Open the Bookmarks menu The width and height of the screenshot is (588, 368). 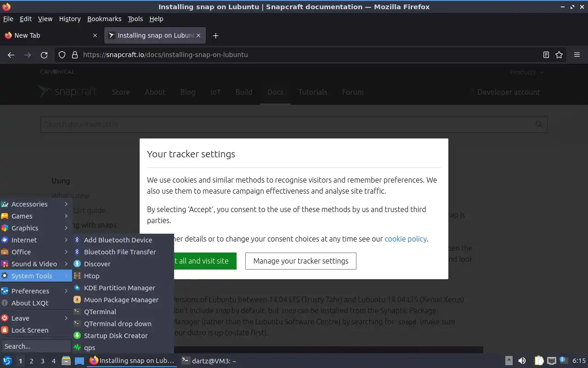[104, 19]
